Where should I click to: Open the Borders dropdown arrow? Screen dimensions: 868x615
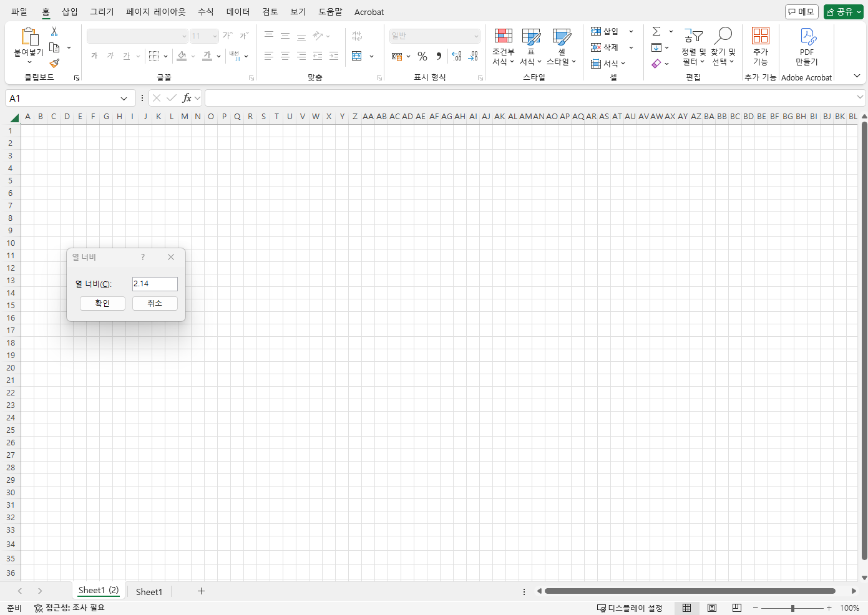coord(165,56)
